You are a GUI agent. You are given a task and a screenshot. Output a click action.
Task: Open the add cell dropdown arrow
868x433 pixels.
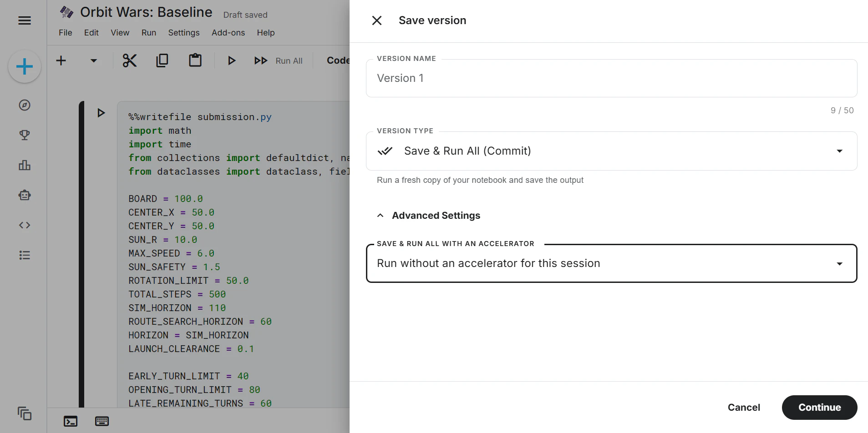(94, 60)
